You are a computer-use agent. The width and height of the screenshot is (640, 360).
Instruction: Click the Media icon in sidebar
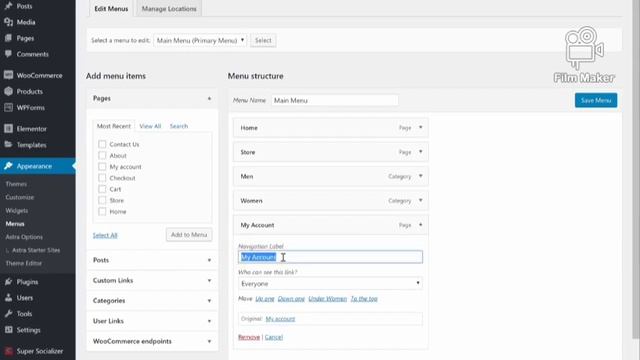tap(8, 22)
